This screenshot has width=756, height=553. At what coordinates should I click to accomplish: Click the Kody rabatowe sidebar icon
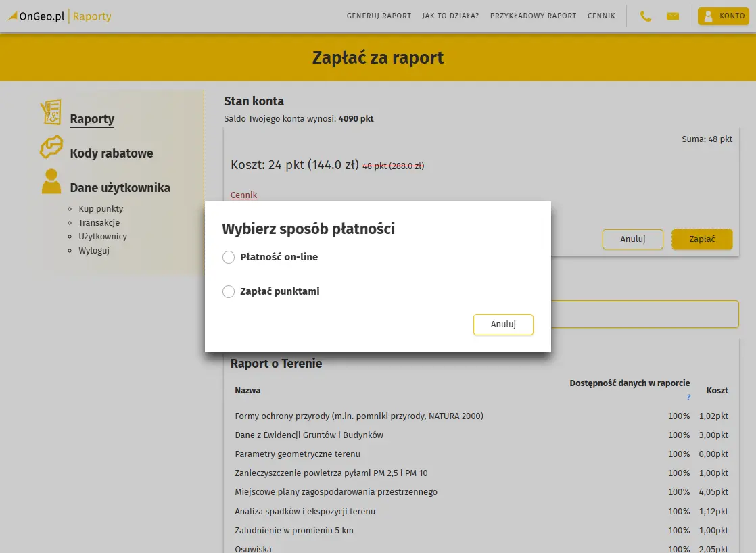coord(51,147)
